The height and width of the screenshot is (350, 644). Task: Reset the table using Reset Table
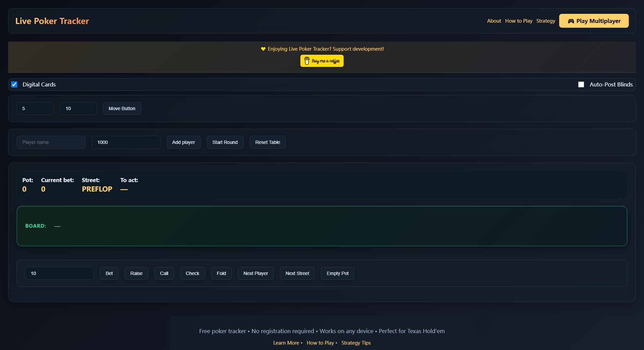pos(268,142)
